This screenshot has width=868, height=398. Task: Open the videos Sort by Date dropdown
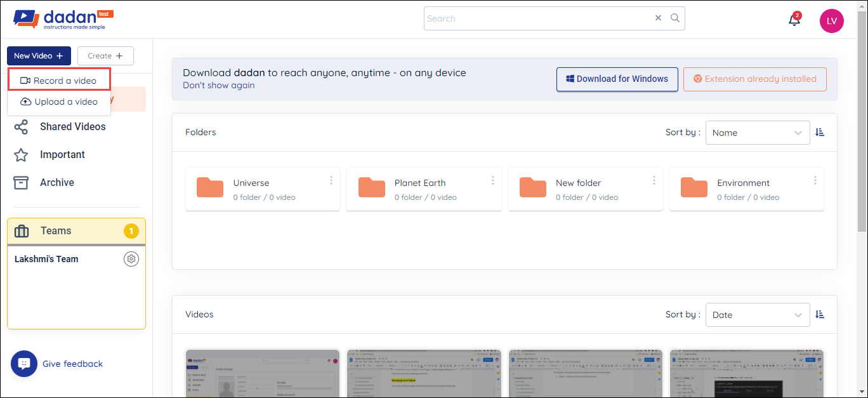[x=758, y=315]
